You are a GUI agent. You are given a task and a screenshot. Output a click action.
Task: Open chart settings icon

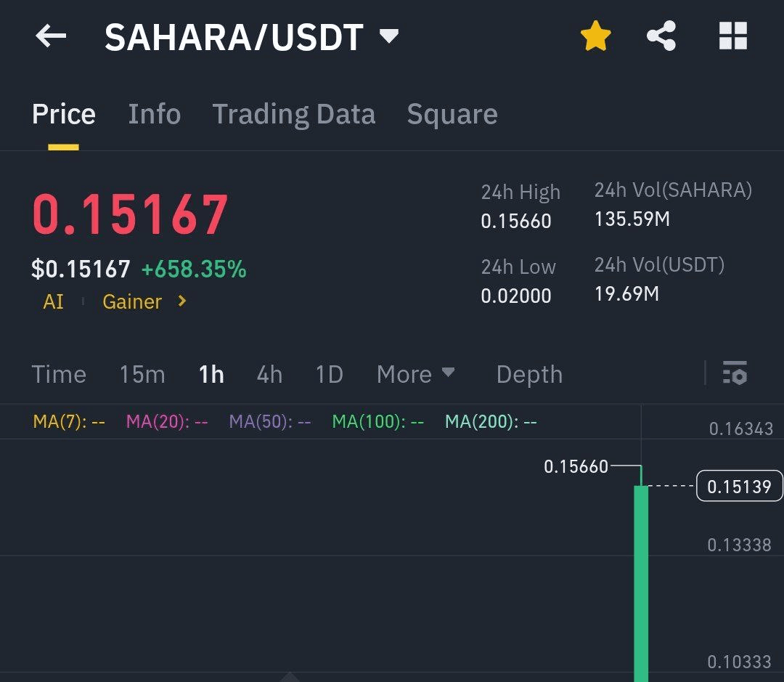click(x=735, y=373)
